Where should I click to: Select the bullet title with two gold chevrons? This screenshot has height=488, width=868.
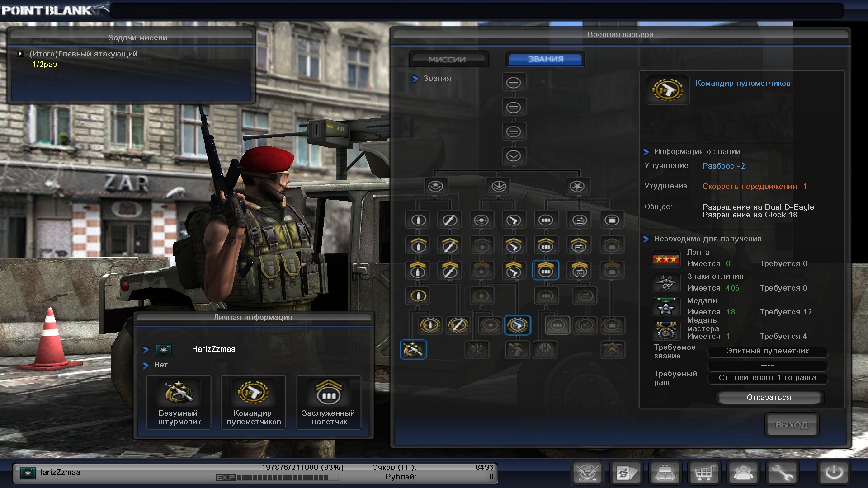418,270
